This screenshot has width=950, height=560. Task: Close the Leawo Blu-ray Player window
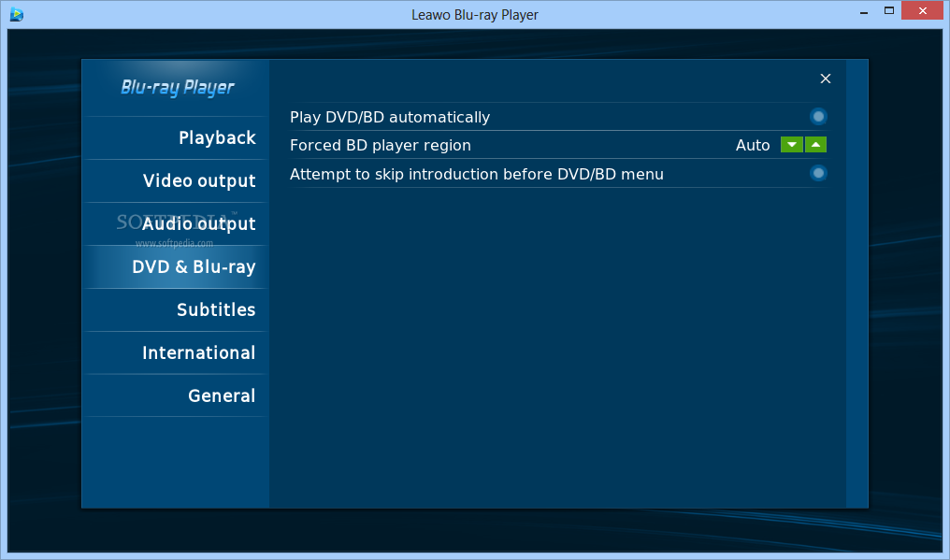click(x=923, y=11)
